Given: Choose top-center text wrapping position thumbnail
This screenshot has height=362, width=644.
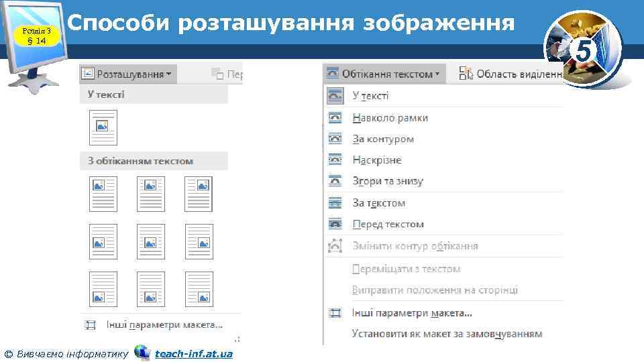Looking at the screenshot, I should click(x=151, y=194).
